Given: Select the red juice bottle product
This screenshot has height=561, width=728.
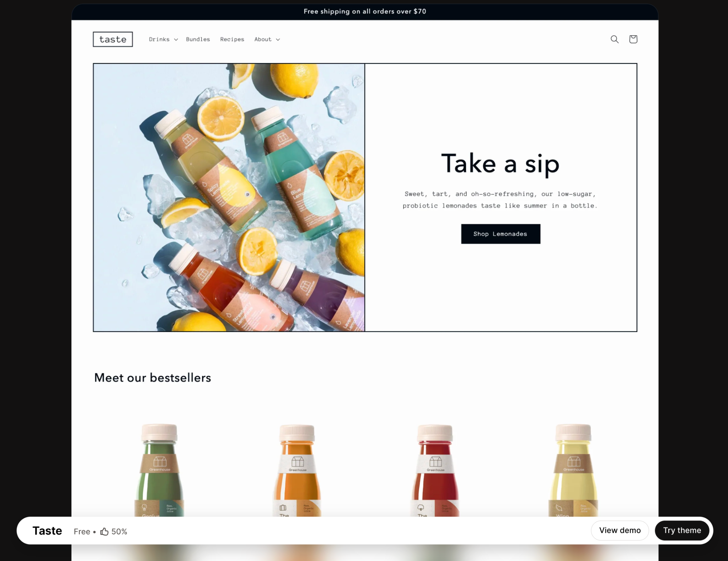Looking at the screenshot, I should pyautogui.click(x=435, y=470).
